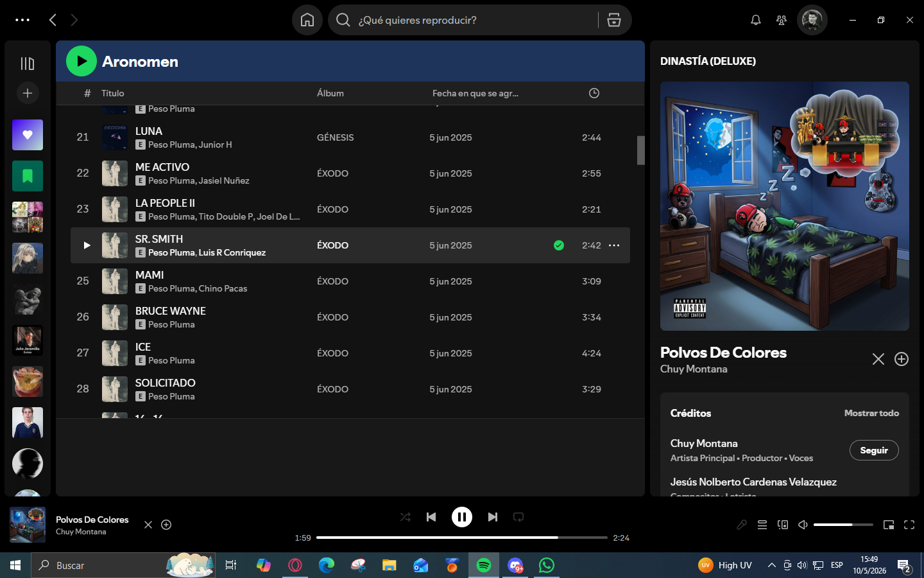
Task: Open the DINASTÍA (DELUXE) album cover art
Action: tap(785, 206)
